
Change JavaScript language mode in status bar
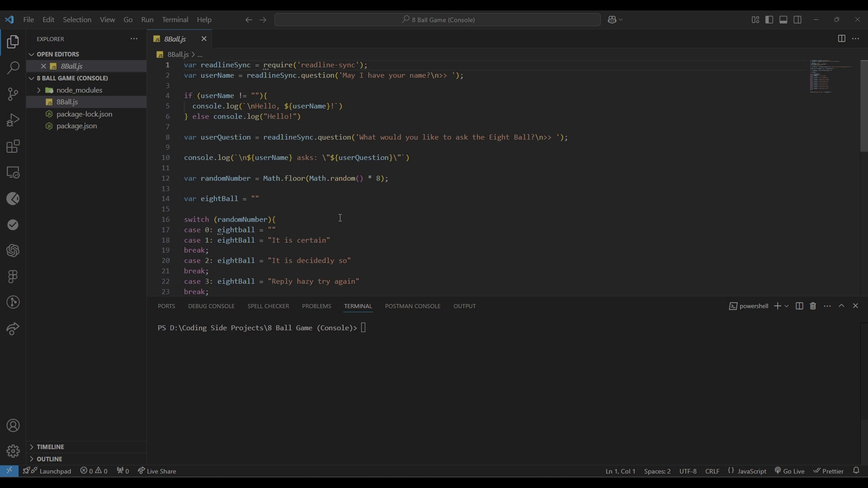752,471
